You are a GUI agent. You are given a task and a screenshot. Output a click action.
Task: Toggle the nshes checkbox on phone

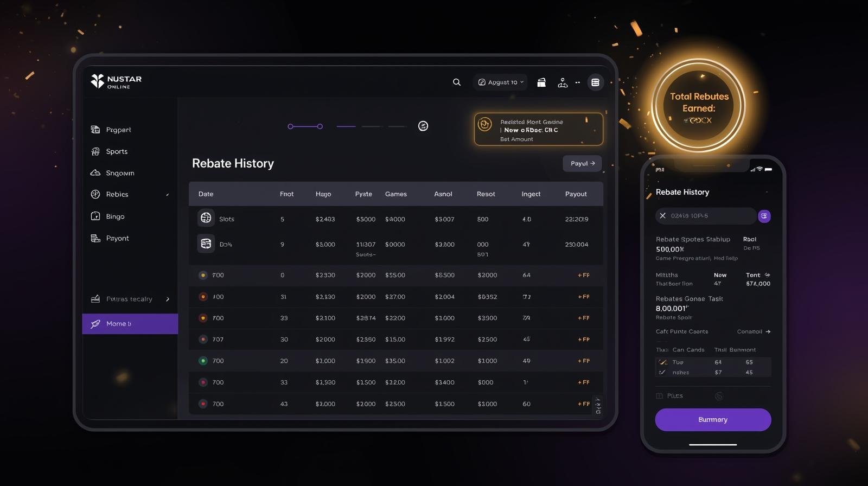[662, 372]
